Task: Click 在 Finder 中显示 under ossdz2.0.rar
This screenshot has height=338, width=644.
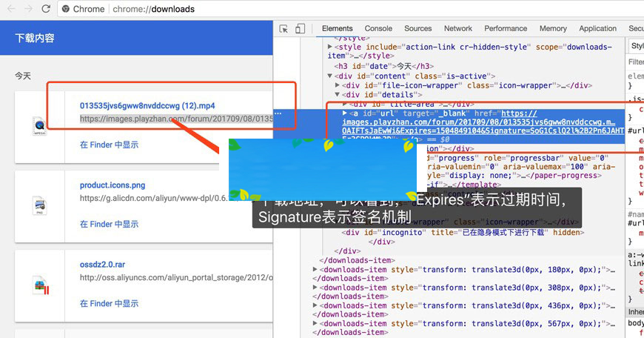Action: pos(109,303)
